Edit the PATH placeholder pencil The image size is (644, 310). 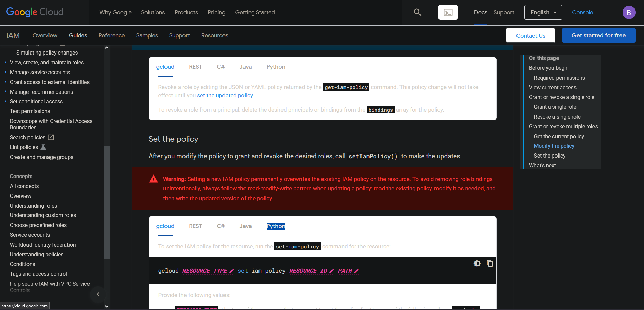(356, 271)
